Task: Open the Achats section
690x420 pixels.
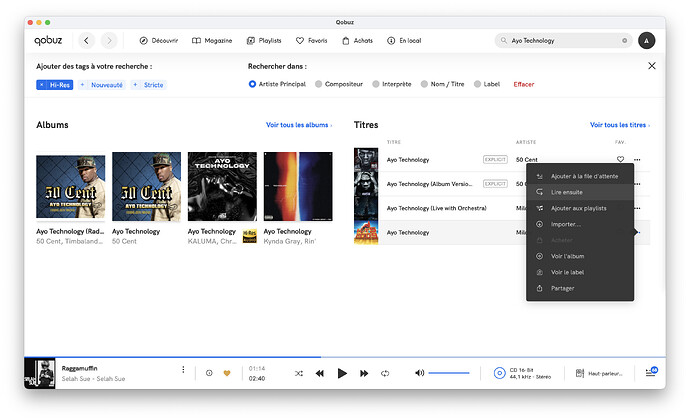Action: point(357,41)
